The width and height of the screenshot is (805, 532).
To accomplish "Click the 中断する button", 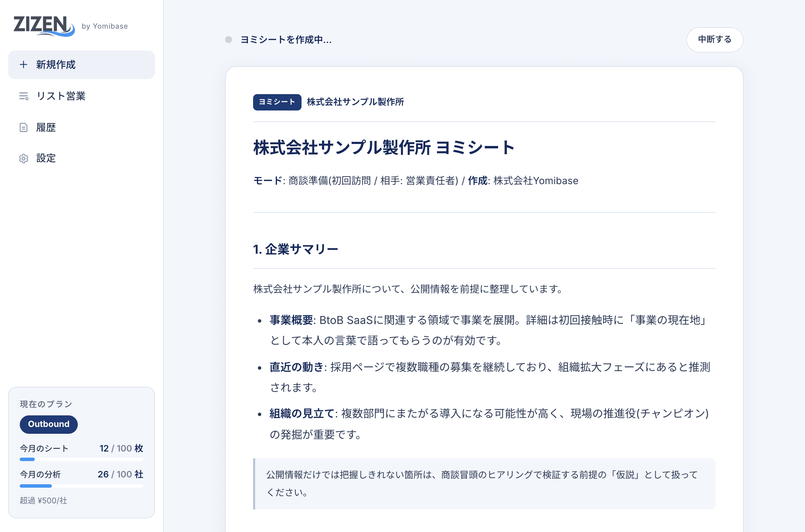I will pos(715,40).
